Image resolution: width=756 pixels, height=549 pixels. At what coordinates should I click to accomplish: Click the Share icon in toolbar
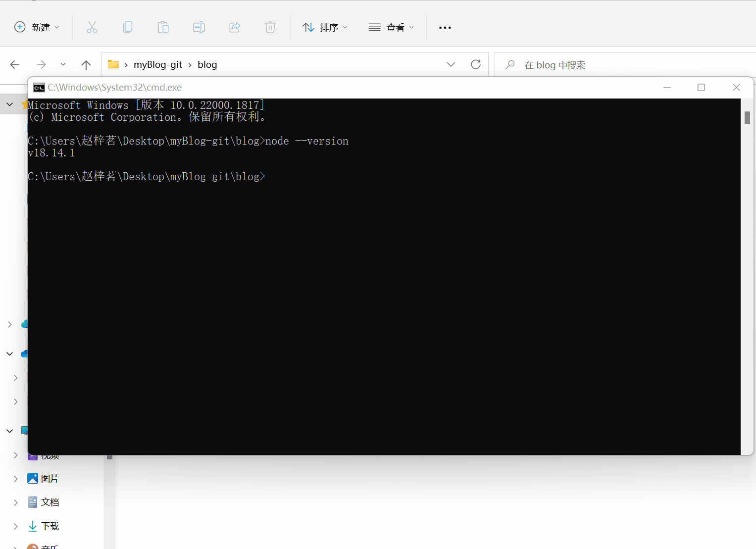(x=235, y=27)
